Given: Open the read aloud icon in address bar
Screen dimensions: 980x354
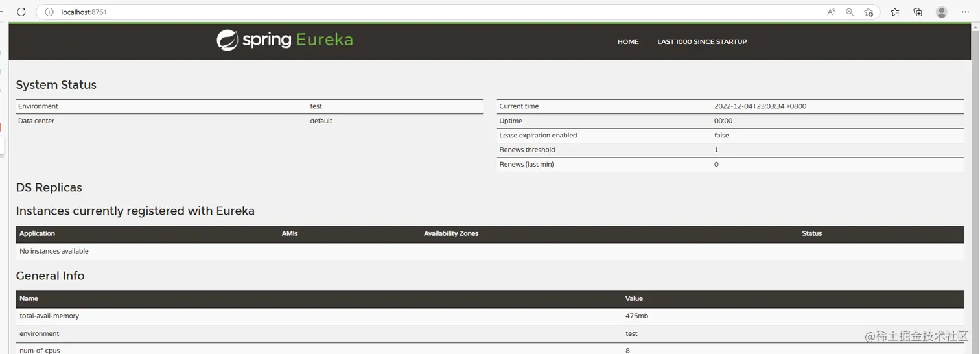Looking at the screenshot, I should tap(831, 12).
